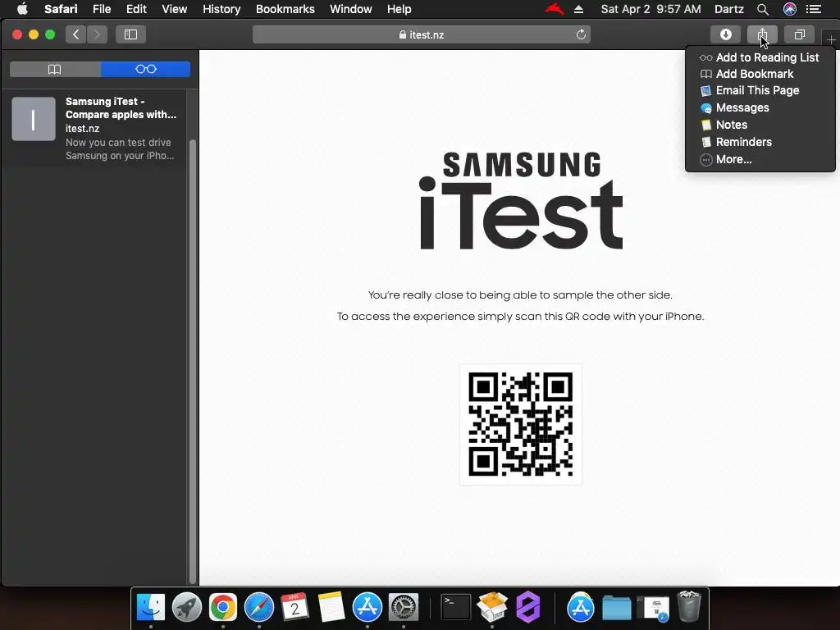Open Notes from the Dock
Image resolution: width=840 pixels, height=630 pixels.
pyautogui.click(x=331, y=607)
